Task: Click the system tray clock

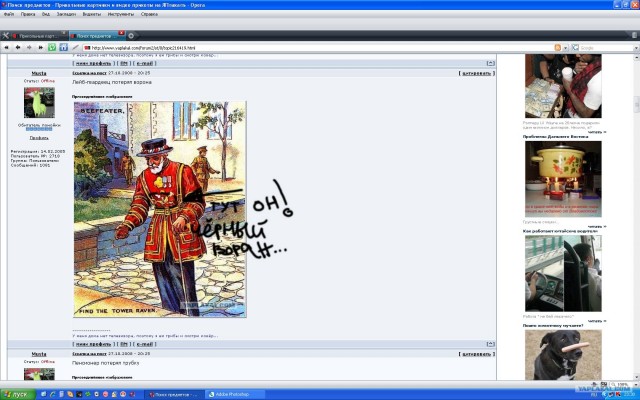Action: pos(629,395)
